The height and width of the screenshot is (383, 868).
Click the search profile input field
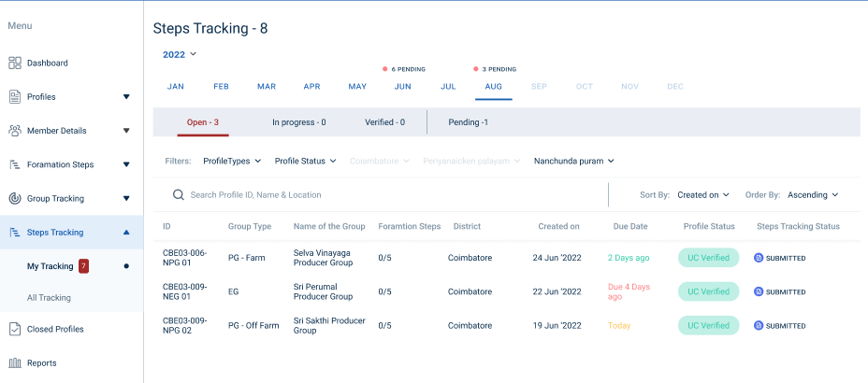(x=393, y=195)
